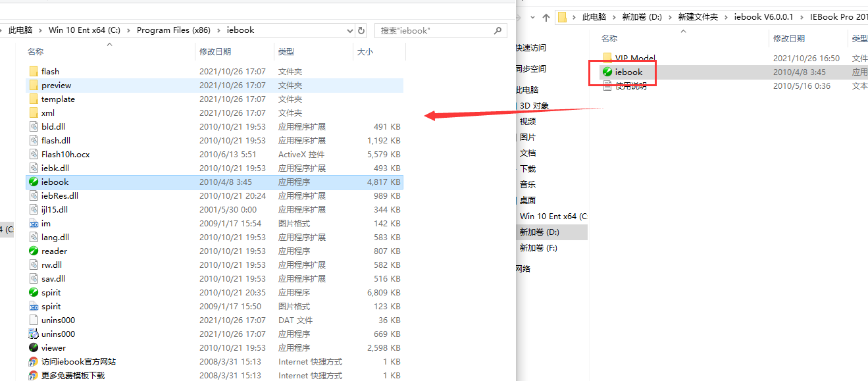This screenshot has height=381, width=868.
Task: Select 同步空间 in navigation pane
Action: pyautogui.click(x=531, y=69)
